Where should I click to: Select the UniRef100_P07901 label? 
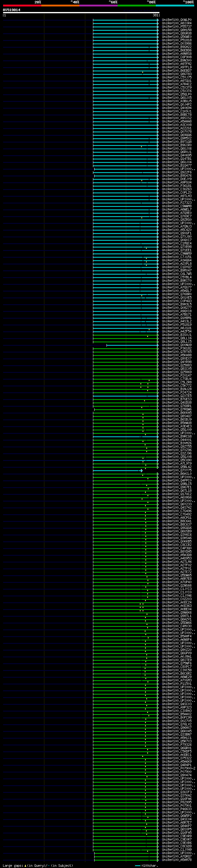tap(176, 806)
